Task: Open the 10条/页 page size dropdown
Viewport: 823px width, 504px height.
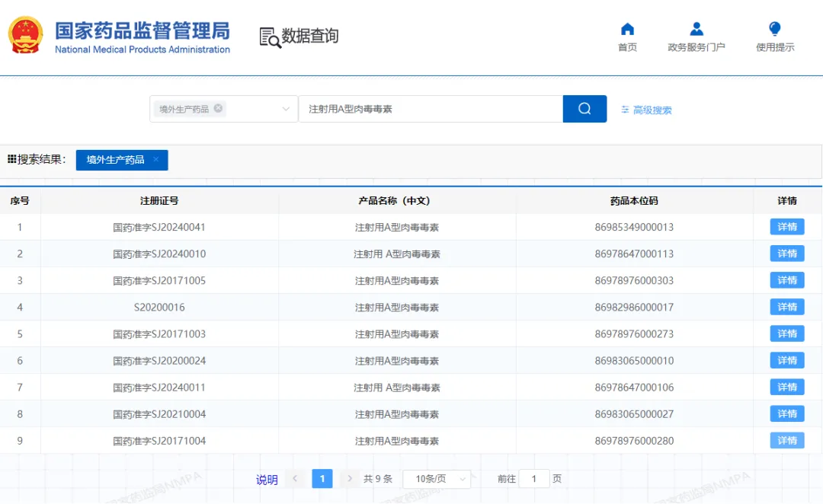Action: pos(436,478)
